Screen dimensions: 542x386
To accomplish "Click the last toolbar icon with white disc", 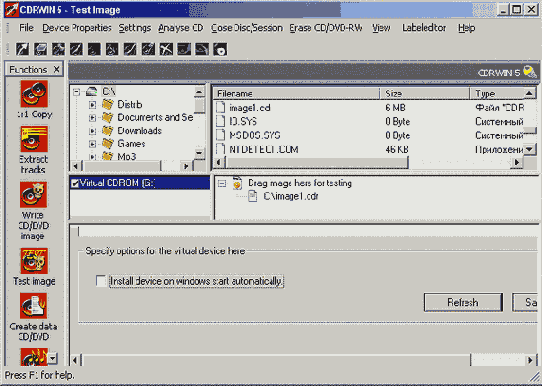I will click(x=220, y=49).
